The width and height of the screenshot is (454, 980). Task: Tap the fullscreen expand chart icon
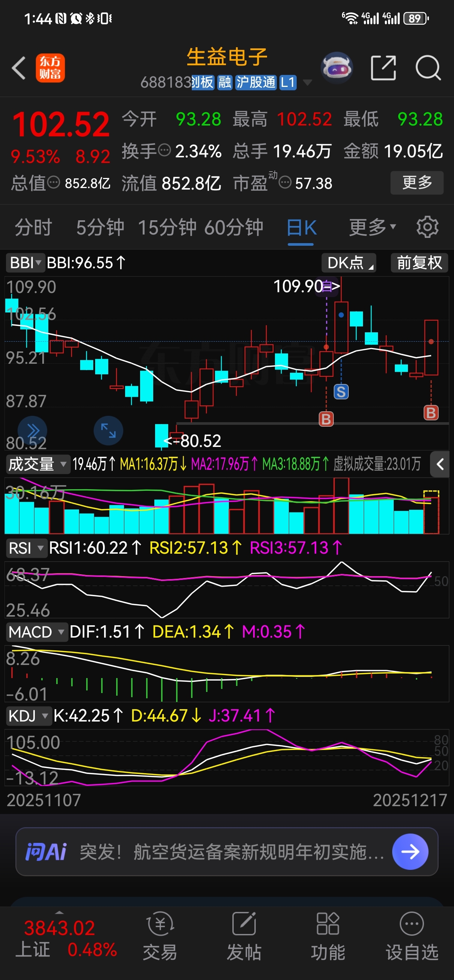pos(109,431)
